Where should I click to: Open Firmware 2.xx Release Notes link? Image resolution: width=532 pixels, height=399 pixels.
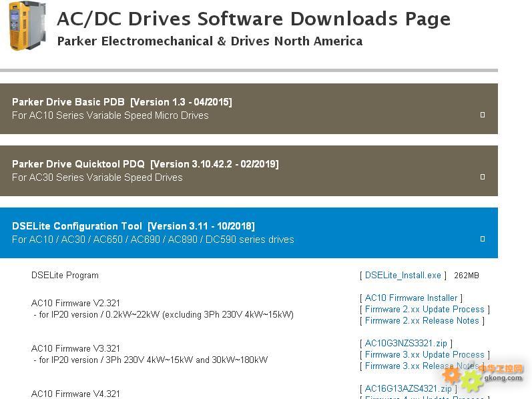tap(422, 321)
